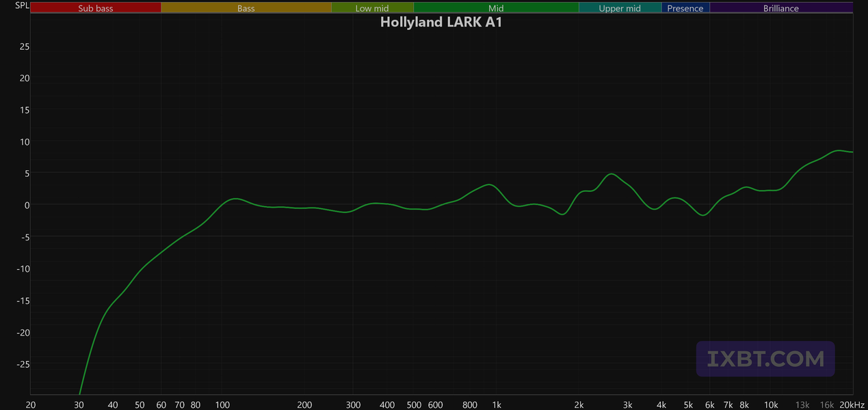Click the 20 dB axis value
The height and width of the screenshot is (410, 868).
coord(24,78)
